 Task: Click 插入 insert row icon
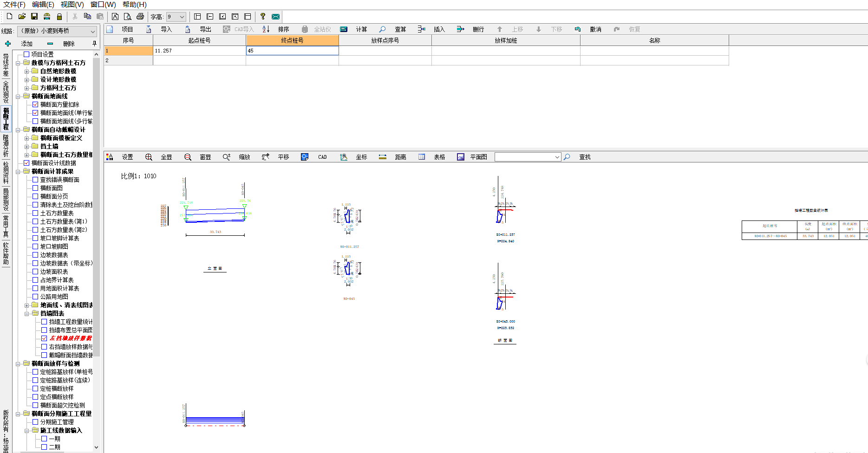pyautogui.click(x=422, y=29)
